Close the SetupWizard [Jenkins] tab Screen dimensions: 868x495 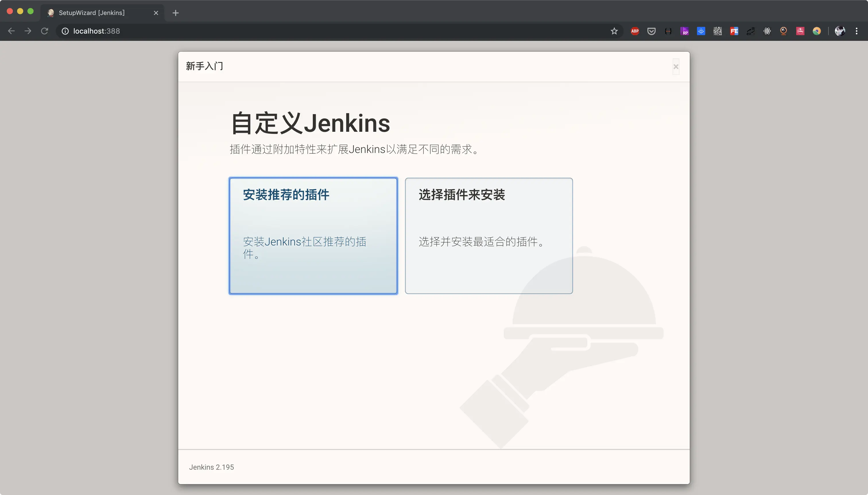[x=156, y=13]
